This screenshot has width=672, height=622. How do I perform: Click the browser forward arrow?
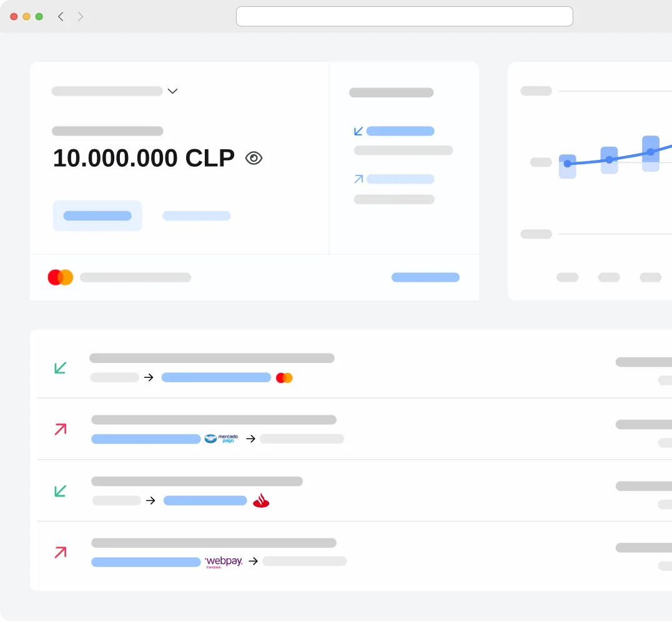point(81,17)
